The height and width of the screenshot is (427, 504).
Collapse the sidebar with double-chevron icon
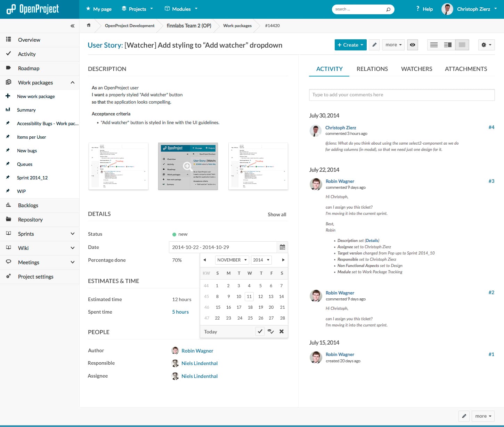pyautogui.click(x=72, y=26)
